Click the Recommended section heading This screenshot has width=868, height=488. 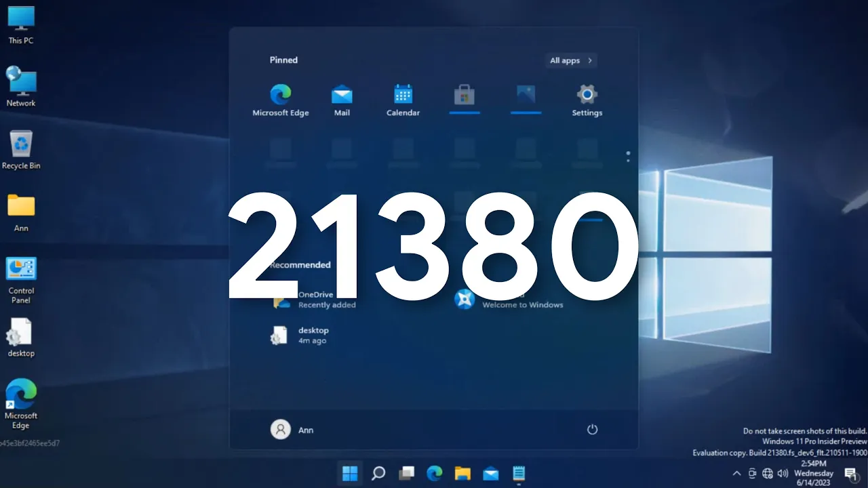point(300,265)
